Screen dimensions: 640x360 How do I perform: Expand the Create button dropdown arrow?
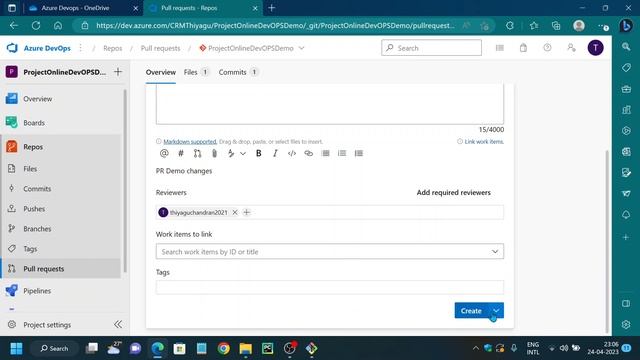pos(496,311)
